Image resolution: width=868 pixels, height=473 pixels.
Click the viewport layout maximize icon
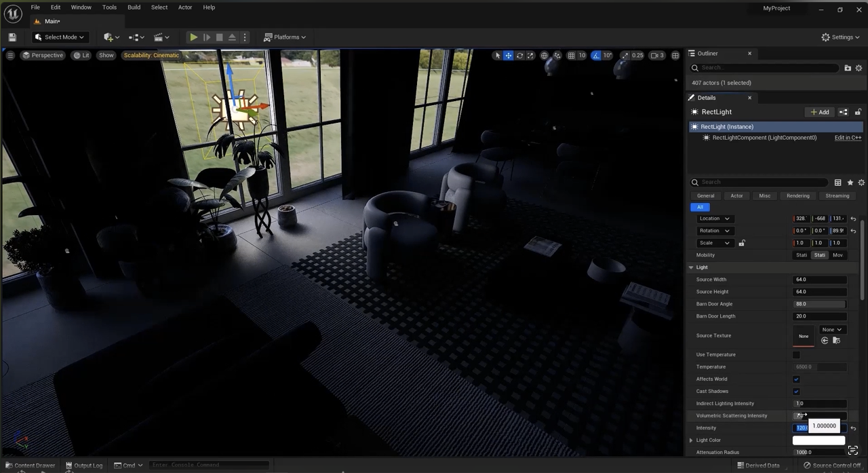(675, 56)
